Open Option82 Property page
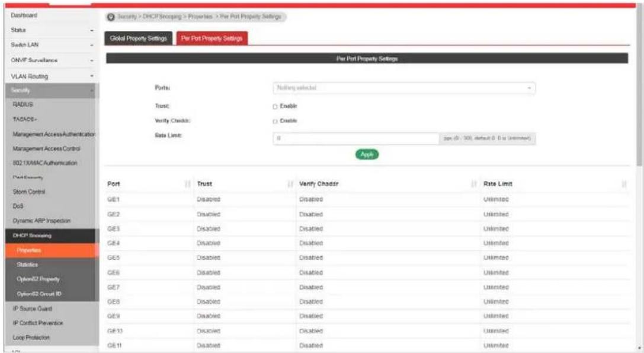 (x=38, y=279)
